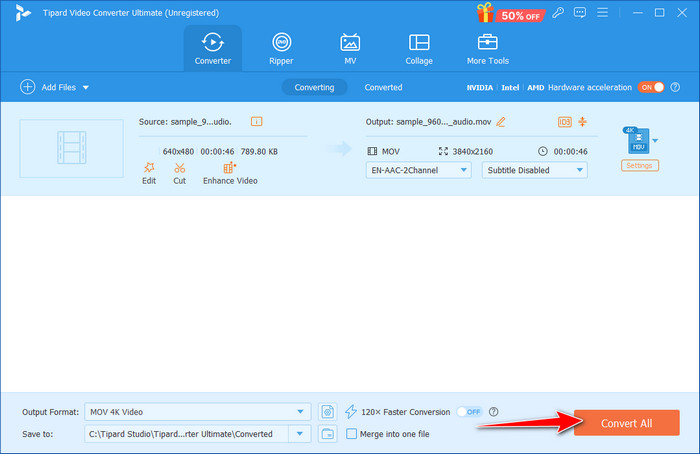Select the Converting sub-tab
Viewport: 700px width, 454px height.
(x=314, y=87)
